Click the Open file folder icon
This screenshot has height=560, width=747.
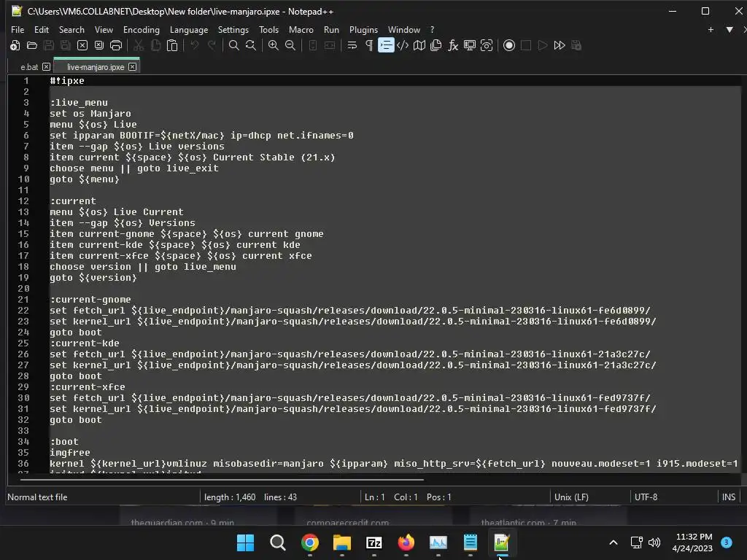(32, 45)
